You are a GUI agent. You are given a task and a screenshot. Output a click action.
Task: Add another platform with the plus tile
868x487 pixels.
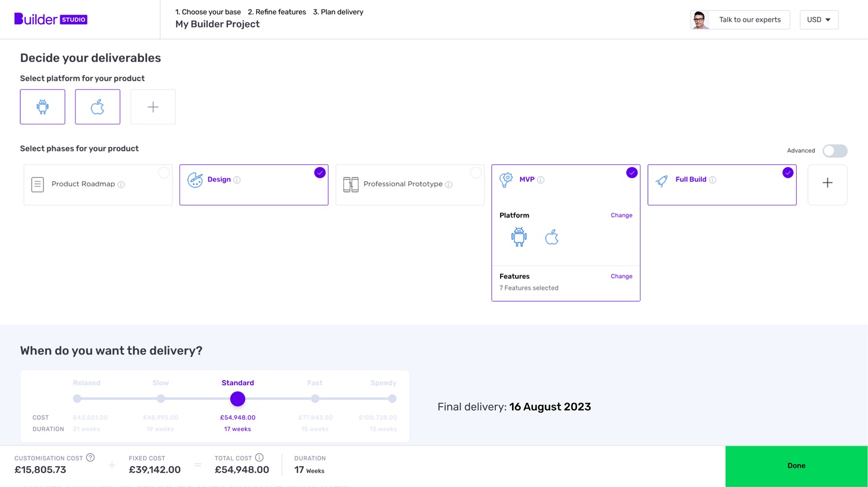pyautogui.click(x=153, y=106)
